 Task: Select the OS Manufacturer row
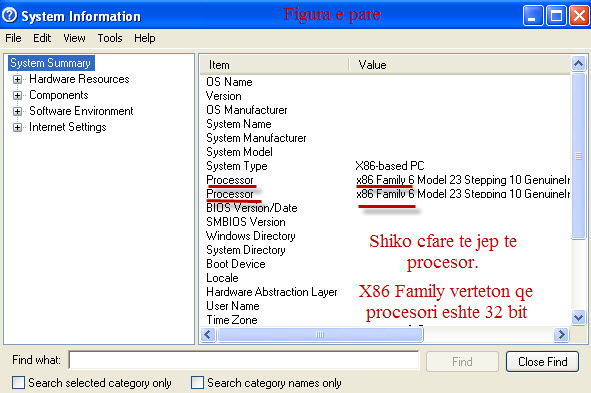[x=385, y=110]
